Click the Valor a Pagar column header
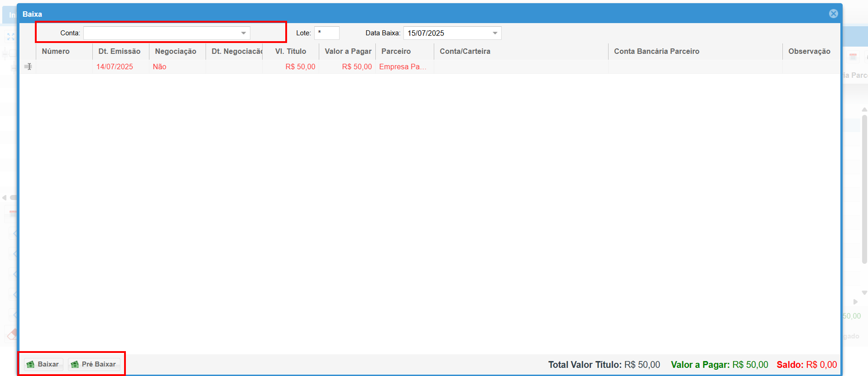 point(347,52)
